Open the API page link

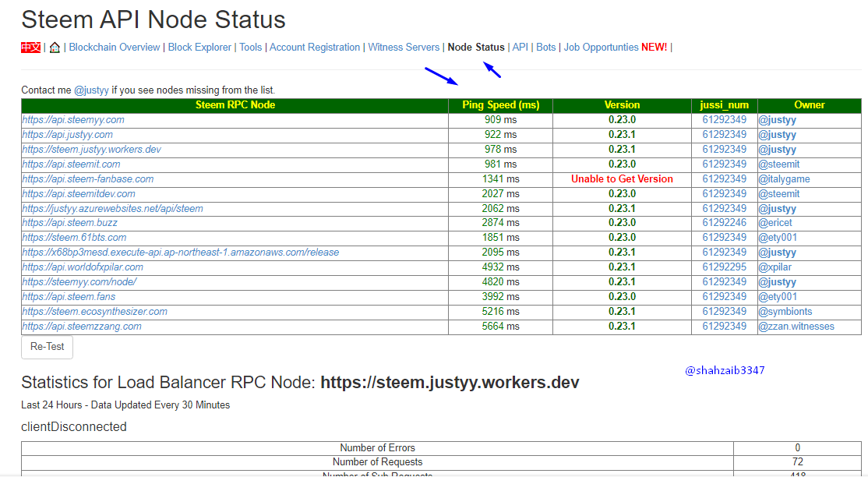520,48
